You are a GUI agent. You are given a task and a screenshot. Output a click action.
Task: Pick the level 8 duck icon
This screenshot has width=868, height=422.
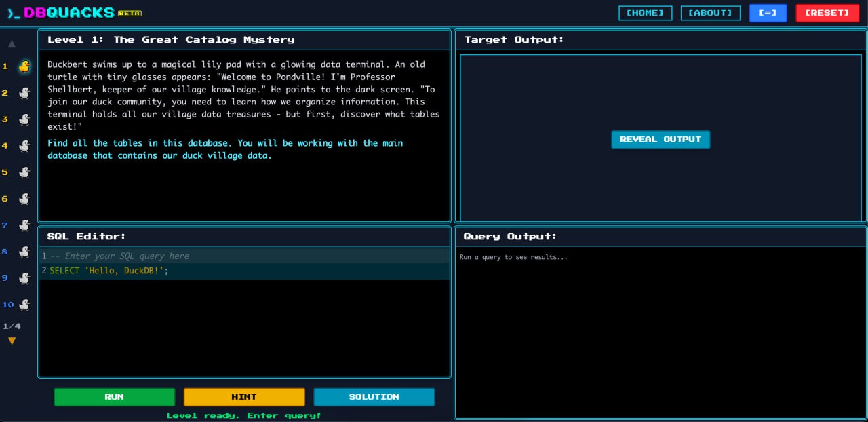point(24,252)
